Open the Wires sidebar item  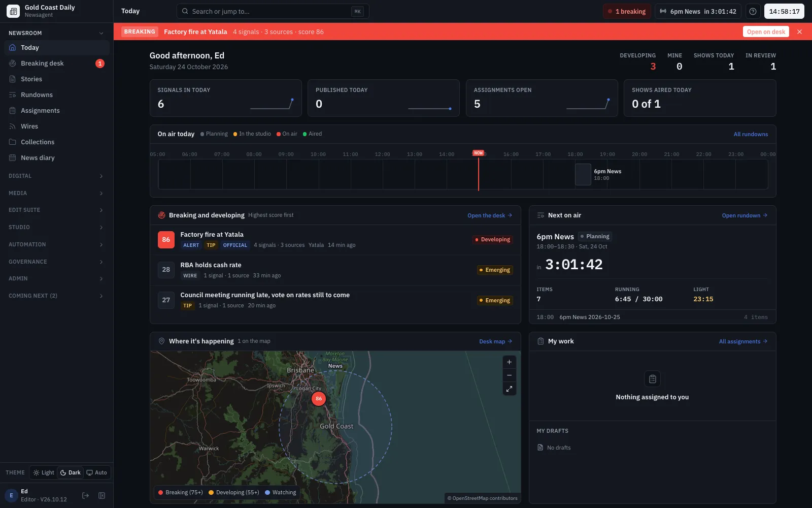[x=57, y=126]
